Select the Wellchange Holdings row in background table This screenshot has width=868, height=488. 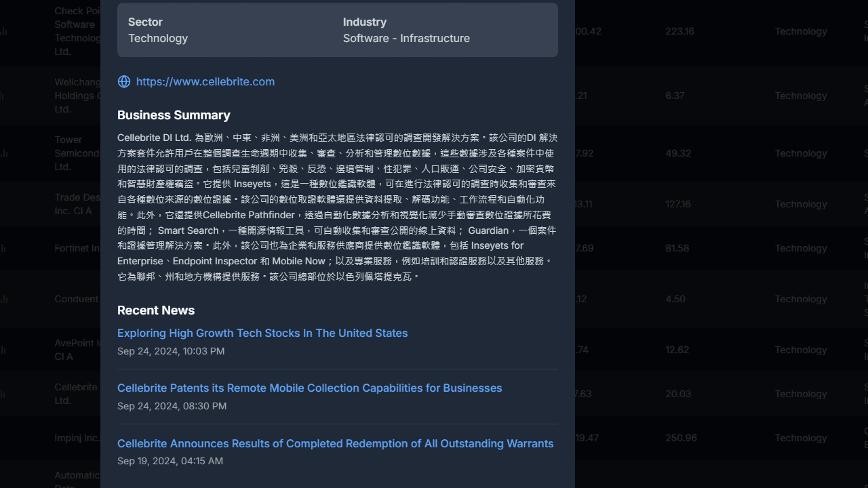tap(434, 96)
